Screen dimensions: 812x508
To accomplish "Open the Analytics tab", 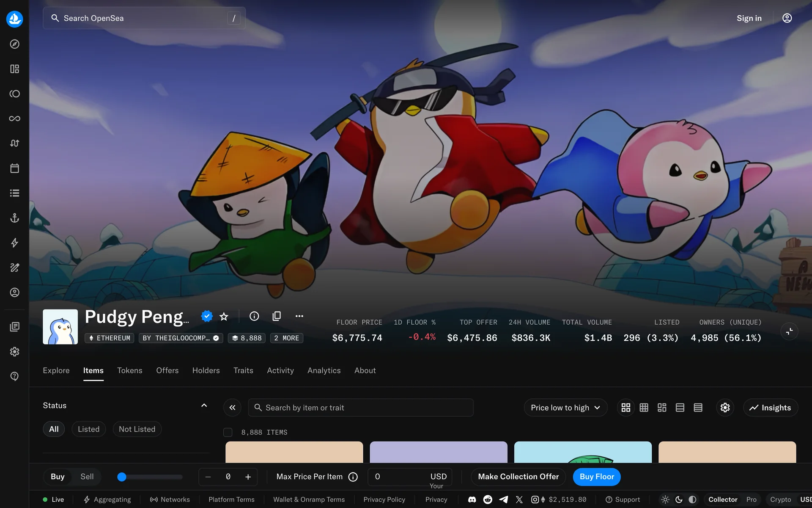I will click(x=324, y=370).
